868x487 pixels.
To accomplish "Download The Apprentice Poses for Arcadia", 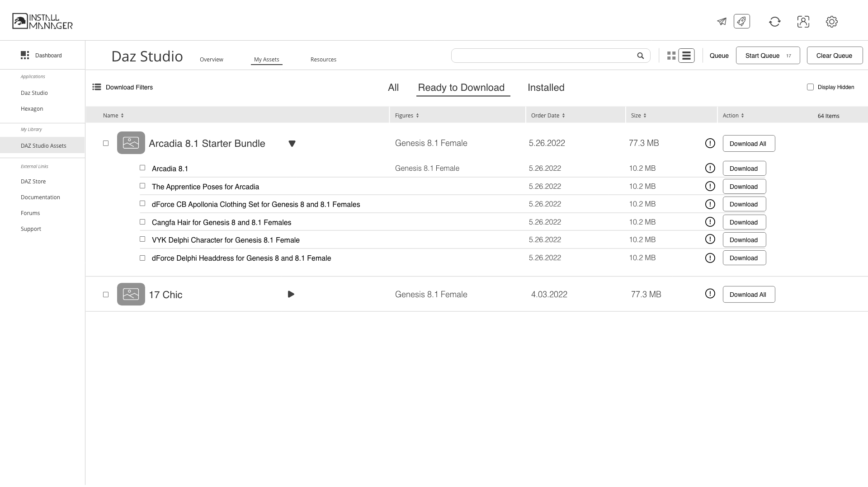I will point(744,187).
